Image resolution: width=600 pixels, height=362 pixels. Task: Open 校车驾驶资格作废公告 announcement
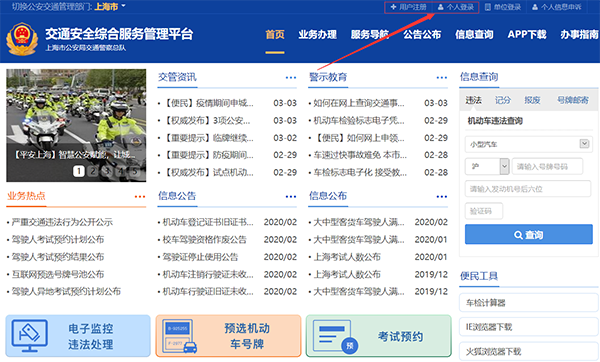pyautogui.click(x=204, y=240)
